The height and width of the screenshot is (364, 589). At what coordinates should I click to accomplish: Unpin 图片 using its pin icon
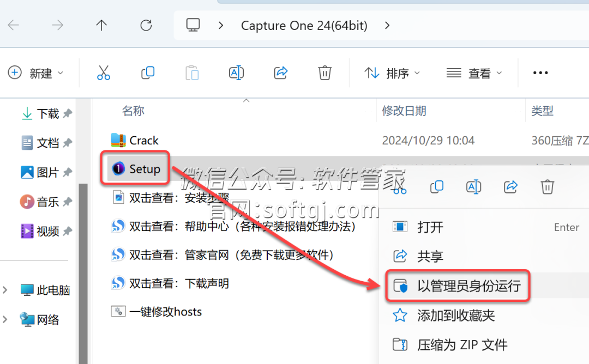[68, 172]
